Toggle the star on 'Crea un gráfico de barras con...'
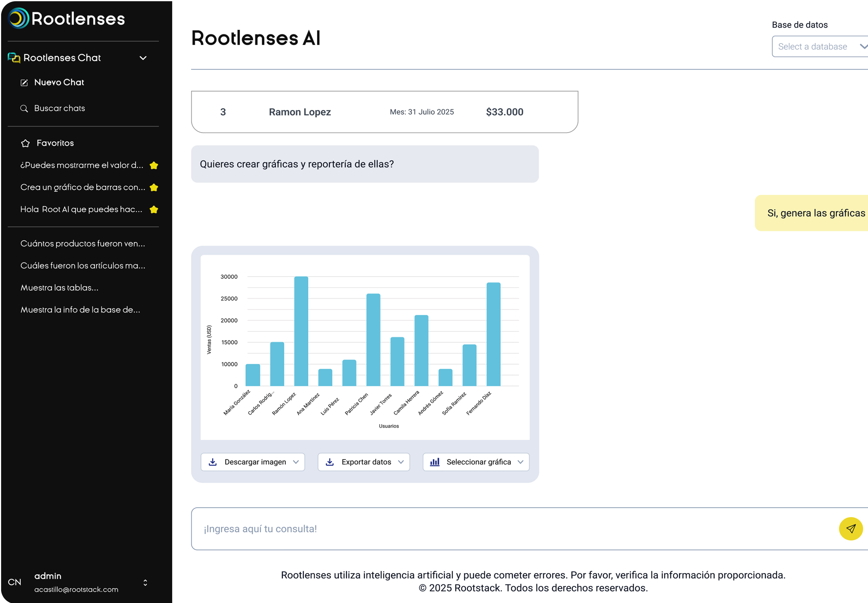The height and width of the screenshot is (603, 868). (154, 187)
